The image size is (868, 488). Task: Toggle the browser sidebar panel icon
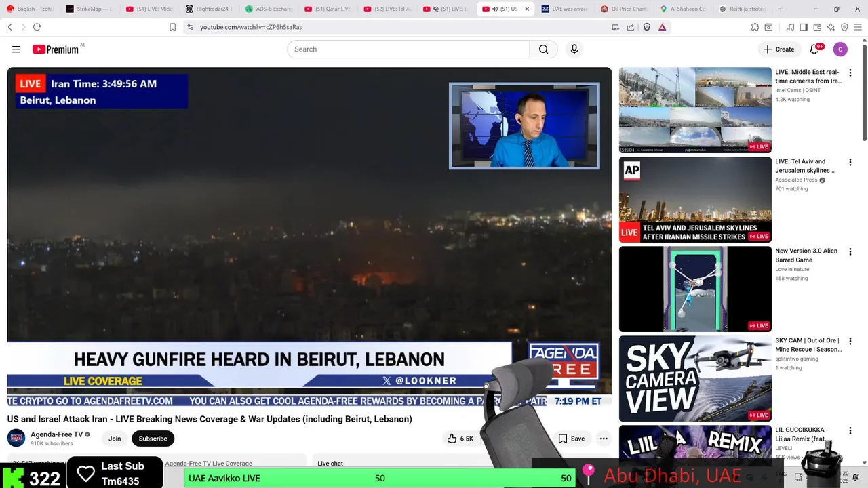point(804,27)
